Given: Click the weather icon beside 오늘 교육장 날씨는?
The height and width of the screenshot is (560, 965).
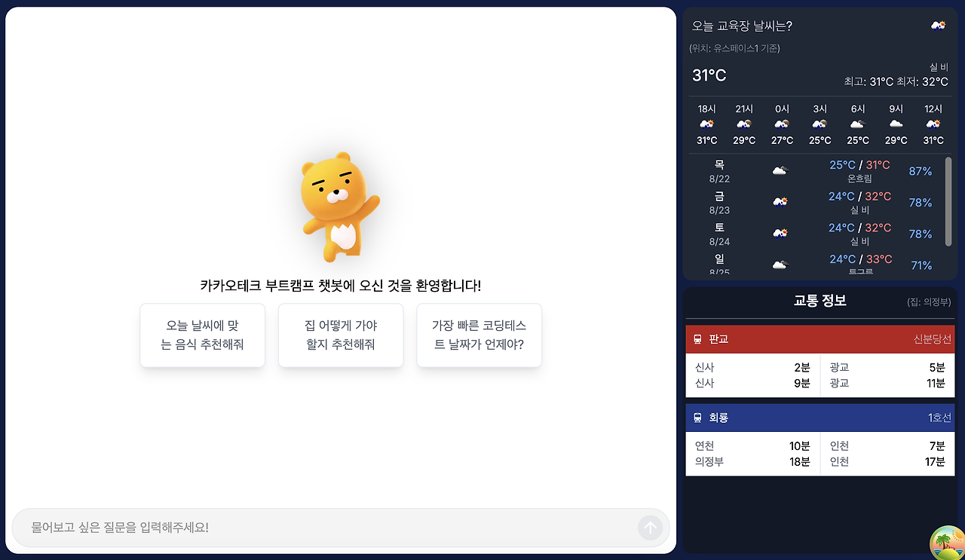Looking at the screenshot, I should tap(939, 26).
